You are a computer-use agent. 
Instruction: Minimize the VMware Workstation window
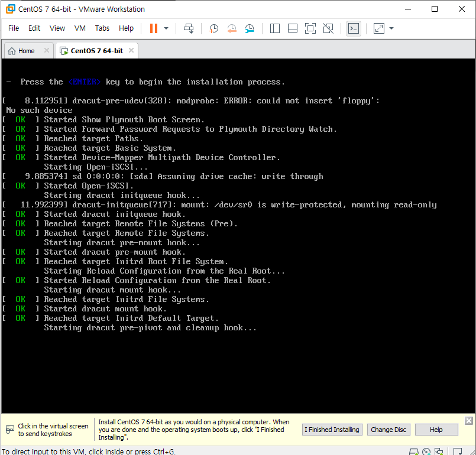[408, 9]
